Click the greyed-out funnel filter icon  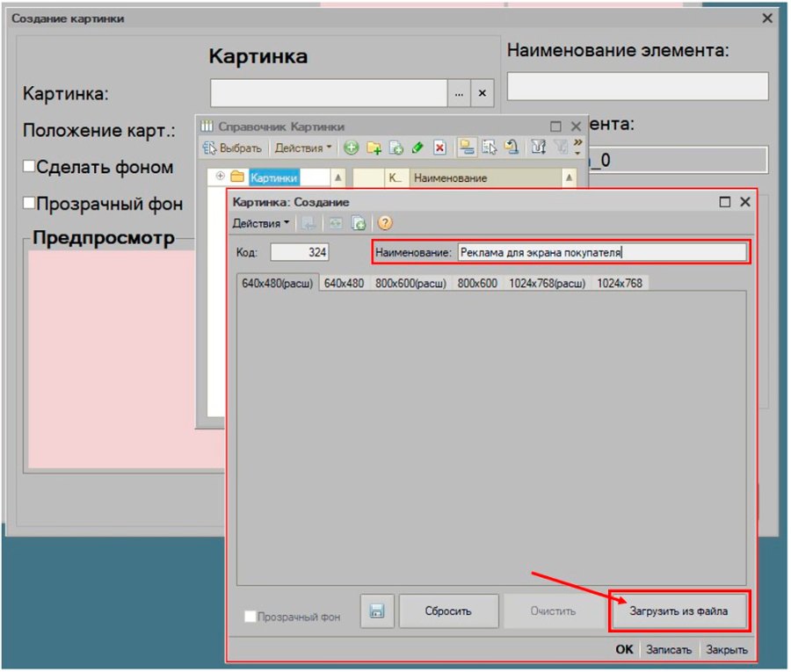561,148
